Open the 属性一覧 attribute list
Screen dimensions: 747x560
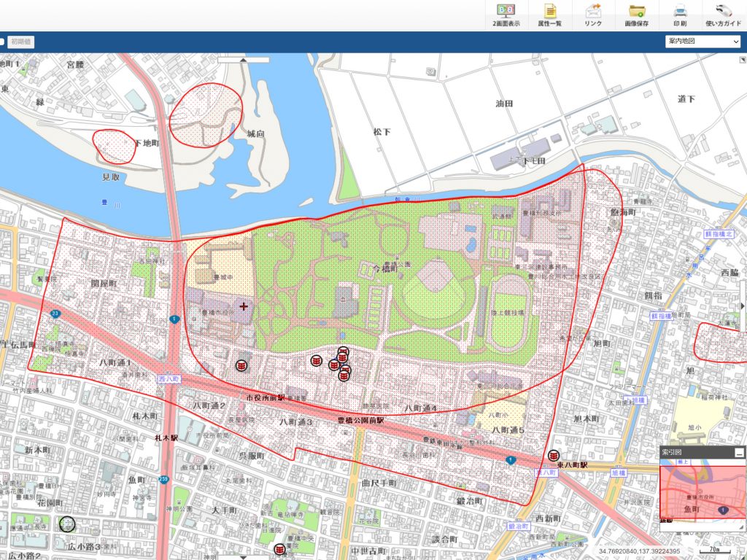[x=550, y=15]
